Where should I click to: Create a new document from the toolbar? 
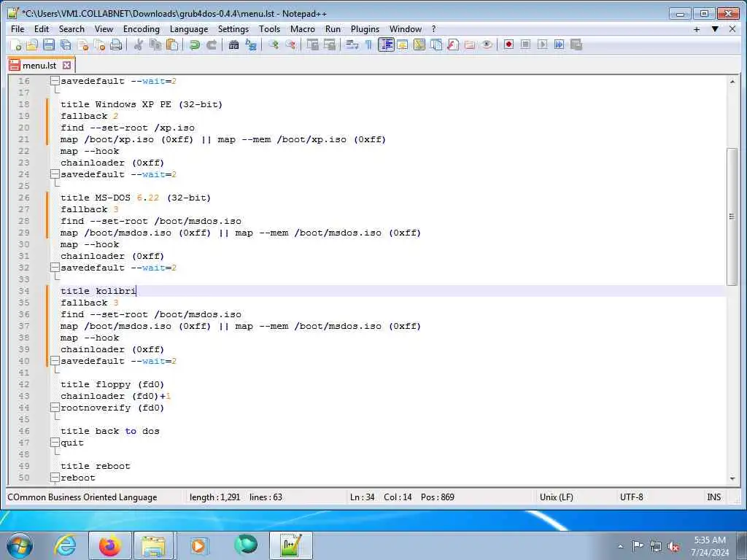[x=15, y=44]
